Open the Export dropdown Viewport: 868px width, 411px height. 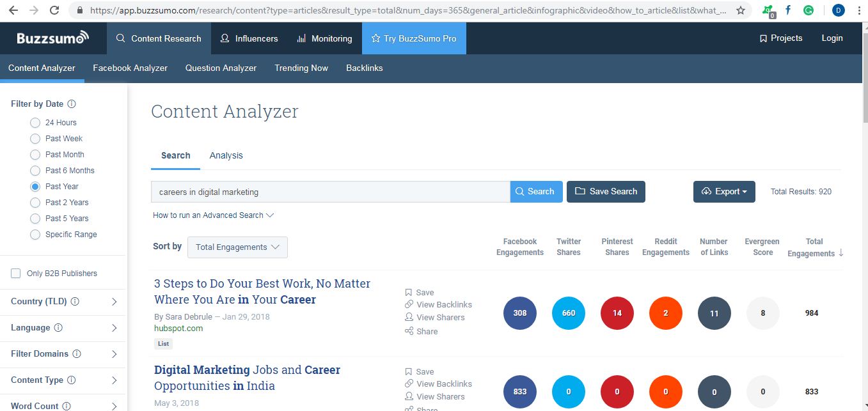724,191
